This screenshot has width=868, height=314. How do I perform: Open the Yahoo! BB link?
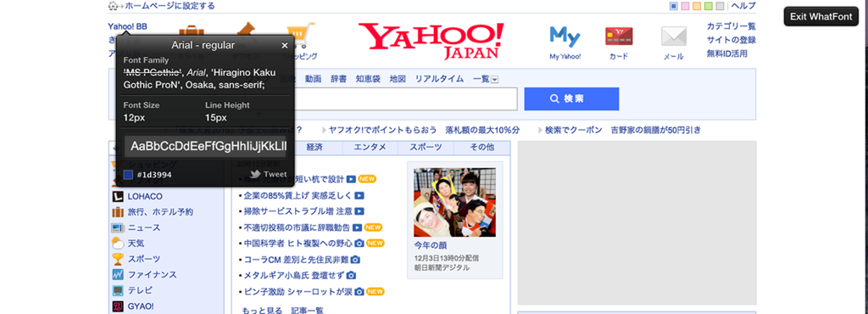click(x=128, y=26)
